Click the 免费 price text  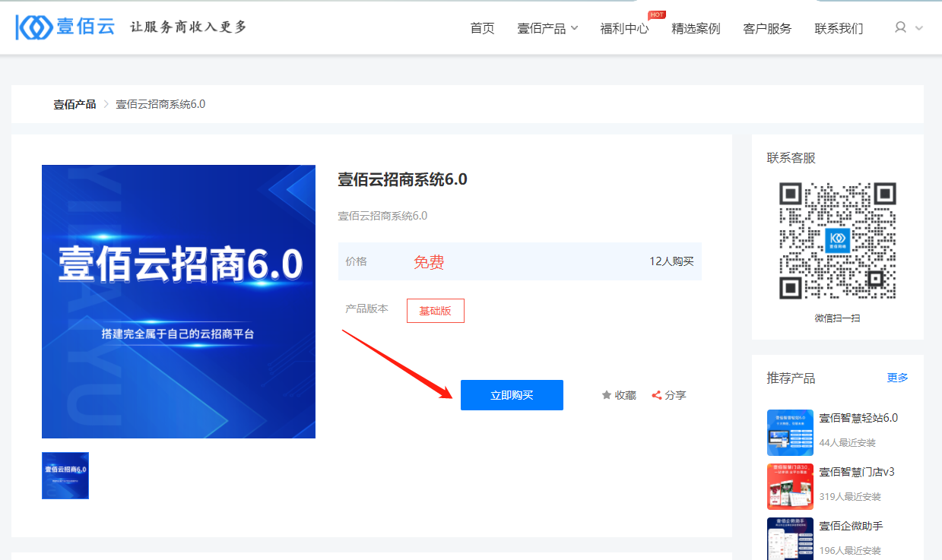429,262
